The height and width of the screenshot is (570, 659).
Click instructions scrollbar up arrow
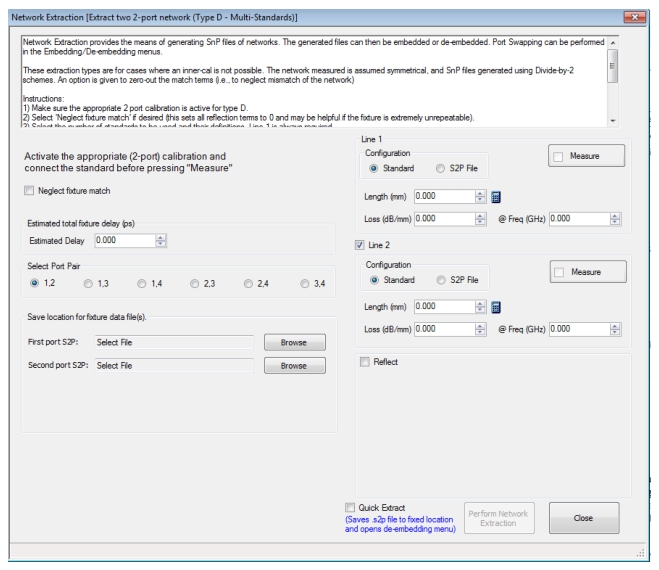(x=613, y=42)
